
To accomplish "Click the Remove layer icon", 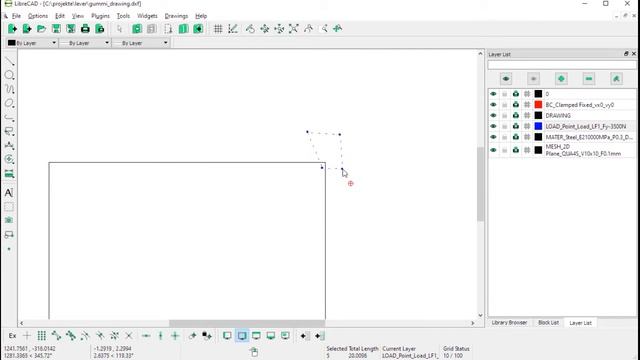I will pyautogui.click(x=589, y=79).
